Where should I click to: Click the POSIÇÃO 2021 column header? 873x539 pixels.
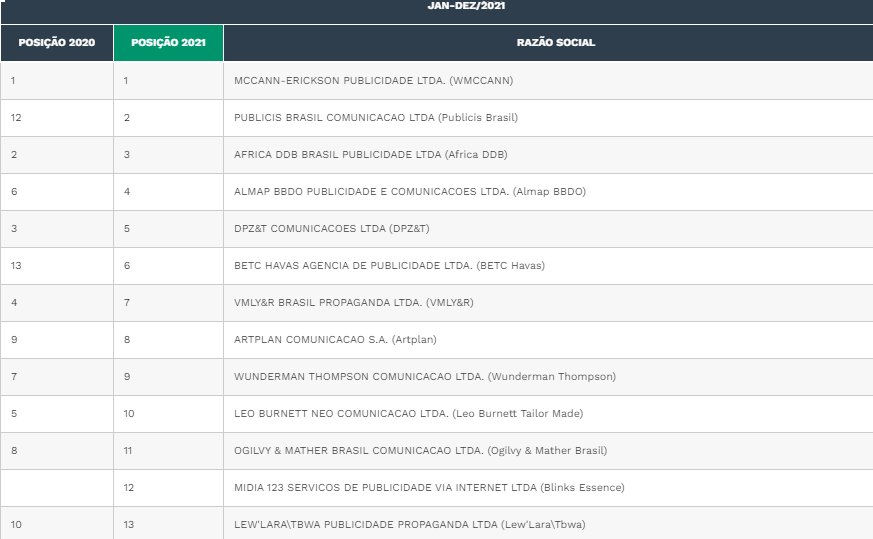click(168, 42)
